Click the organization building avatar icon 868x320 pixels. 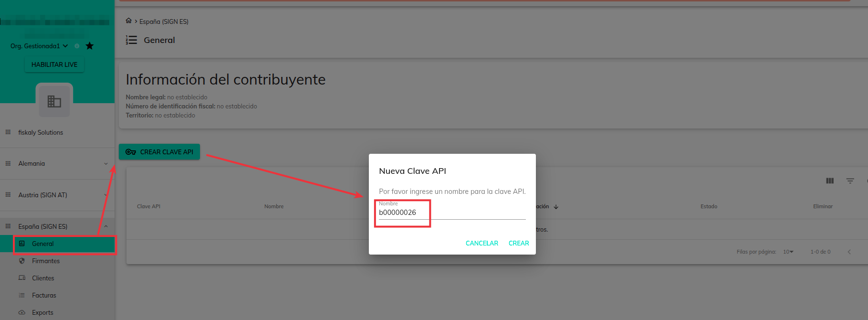point(54,101)
